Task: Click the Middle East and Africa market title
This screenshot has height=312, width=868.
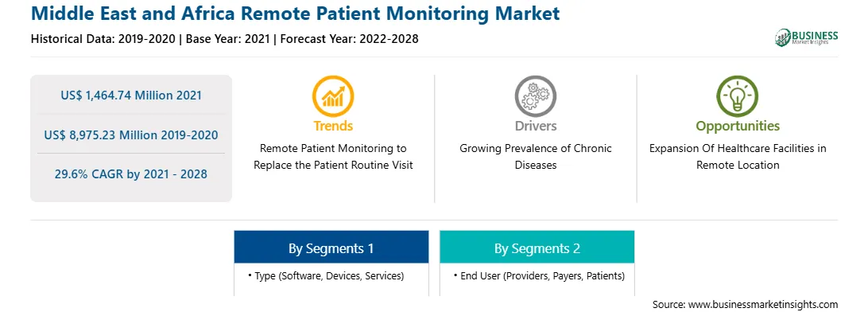Action: tap(295, 14)
